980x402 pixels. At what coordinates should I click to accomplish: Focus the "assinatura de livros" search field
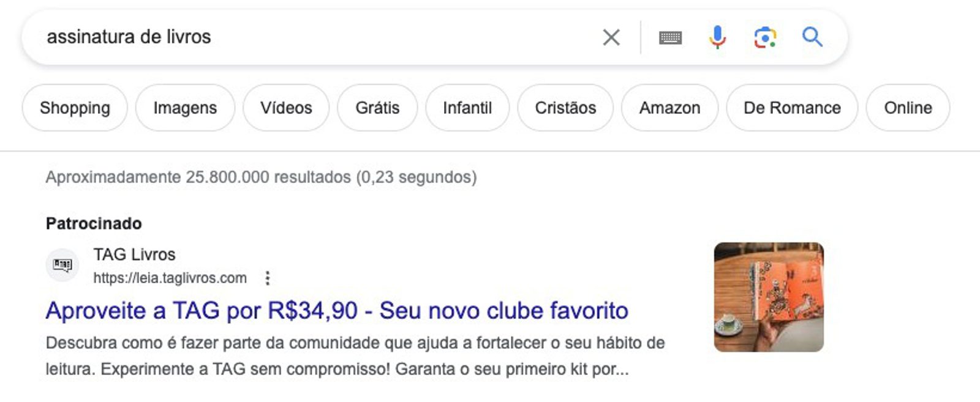306,37
